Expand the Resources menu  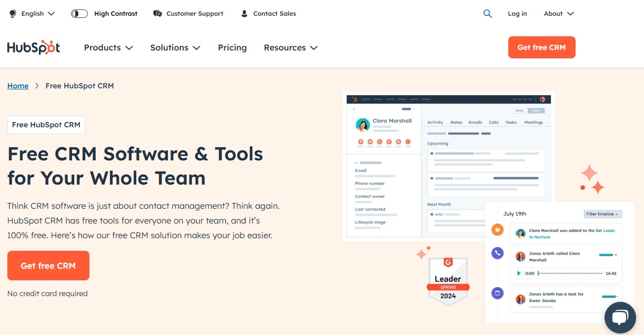click(290, 47)
